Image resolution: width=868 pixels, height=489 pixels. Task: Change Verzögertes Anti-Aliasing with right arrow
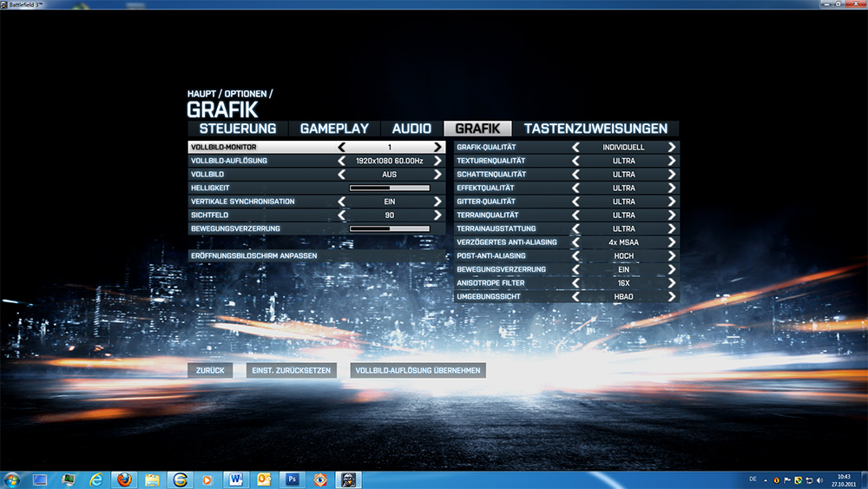[x=672, y=242]
